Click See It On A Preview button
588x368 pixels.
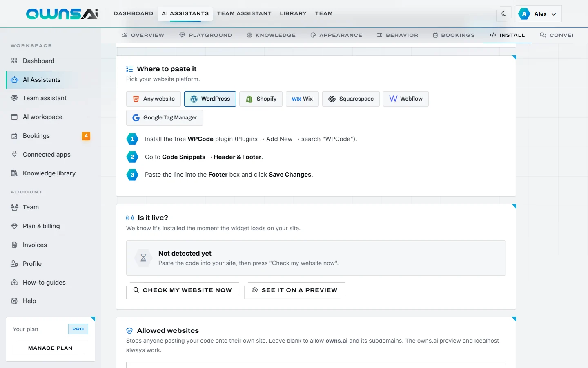click(x=294, y=290)
